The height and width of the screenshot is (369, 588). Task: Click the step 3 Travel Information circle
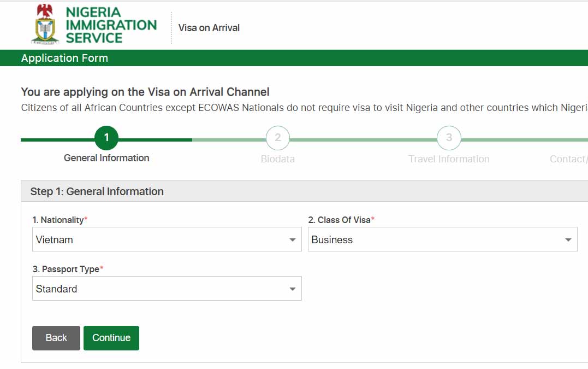[x=449, y=138]
